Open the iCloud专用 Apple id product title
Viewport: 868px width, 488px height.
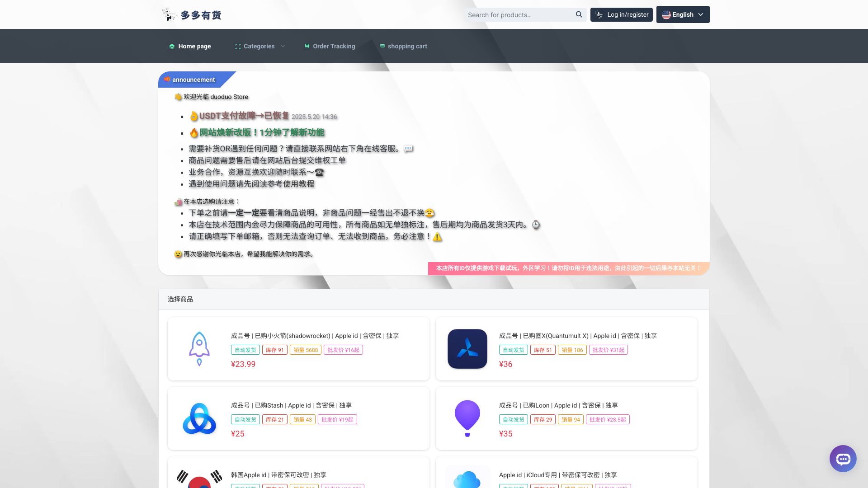558,475
